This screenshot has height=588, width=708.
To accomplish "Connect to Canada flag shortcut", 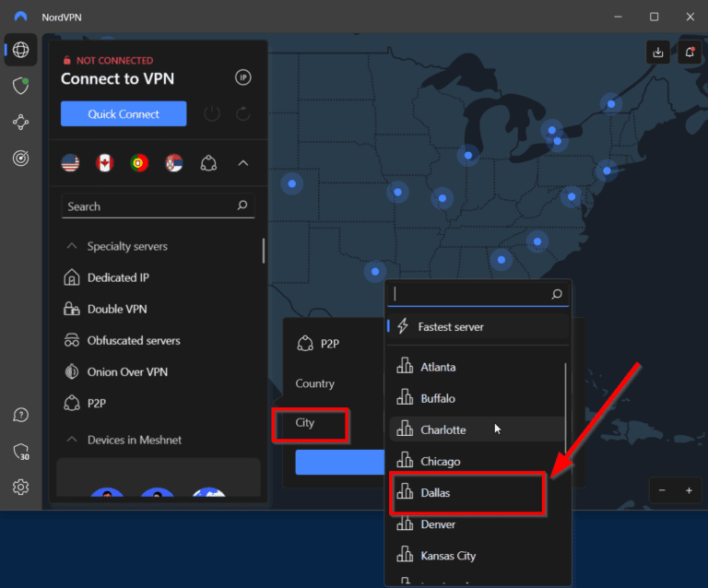I will [105, 163].
